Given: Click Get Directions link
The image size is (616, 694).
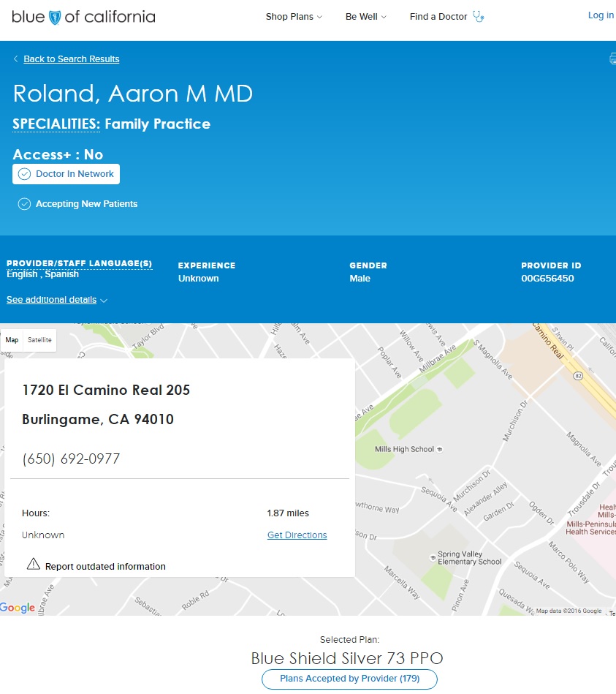Looking at the screenshot, I should pyautogui.click(x=297, y=535).
